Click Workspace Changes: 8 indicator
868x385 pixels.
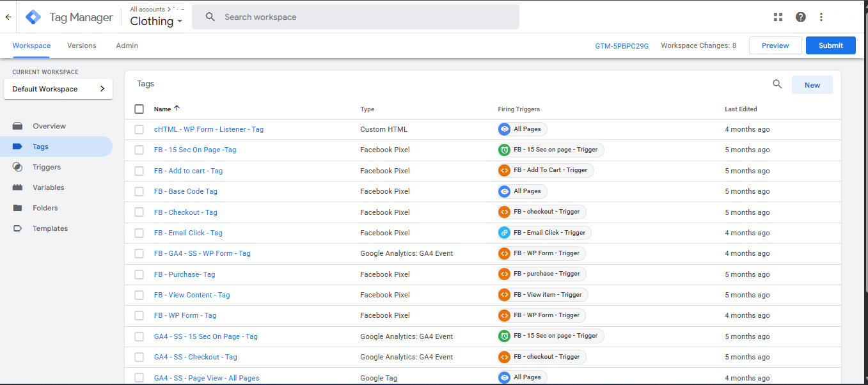[x=698, y=45]
